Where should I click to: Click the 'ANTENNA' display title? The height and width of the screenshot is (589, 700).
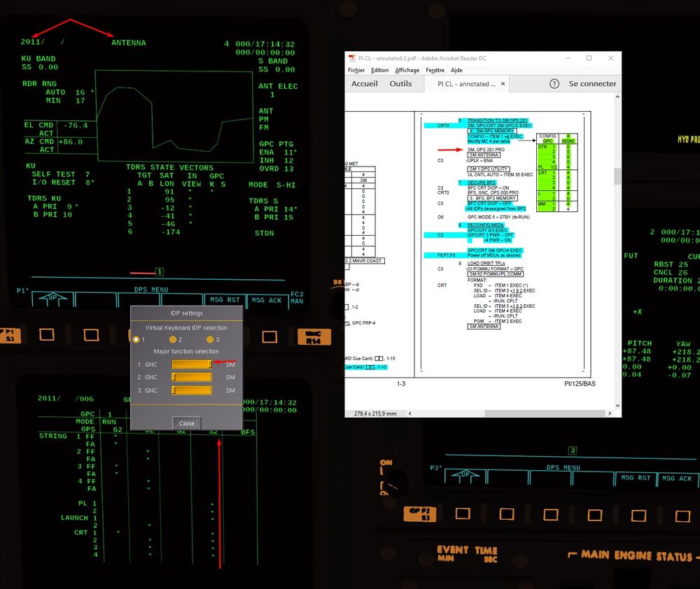pos(129,43)
